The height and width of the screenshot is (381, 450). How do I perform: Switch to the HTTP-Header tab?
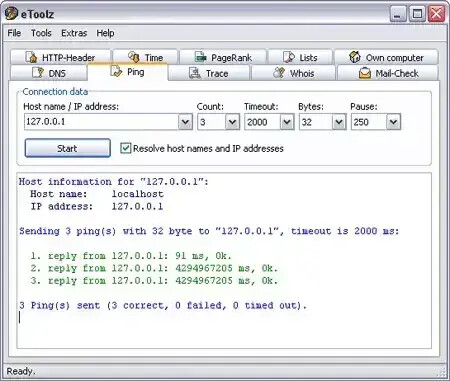coord(60,57)
